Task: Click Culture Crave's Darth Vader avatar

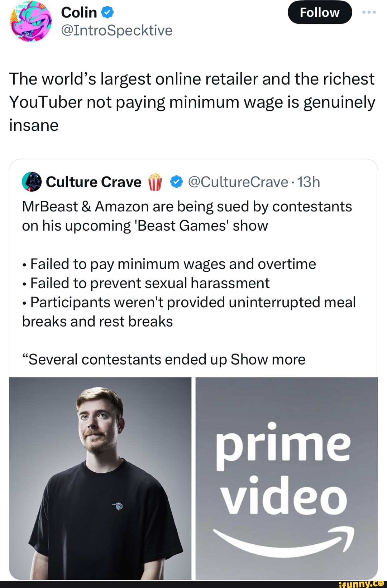Action: [32, 182]
